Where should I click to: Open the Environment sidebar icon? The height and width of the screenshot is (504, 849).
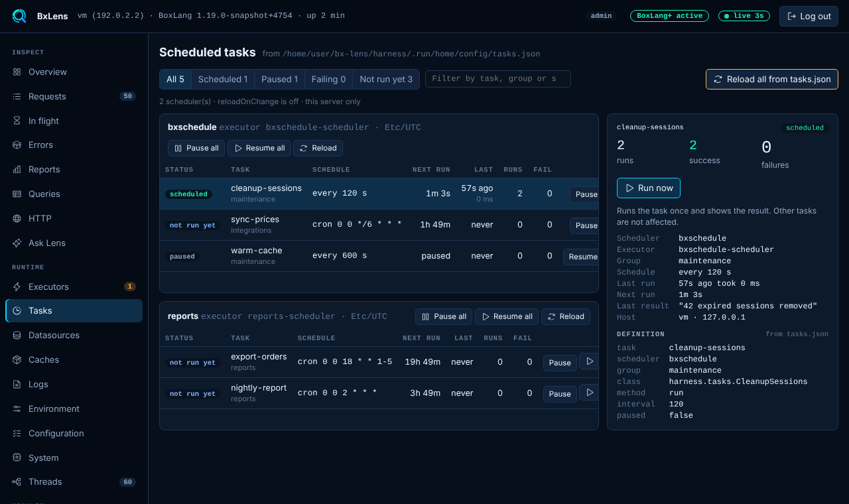pos(17,409)
